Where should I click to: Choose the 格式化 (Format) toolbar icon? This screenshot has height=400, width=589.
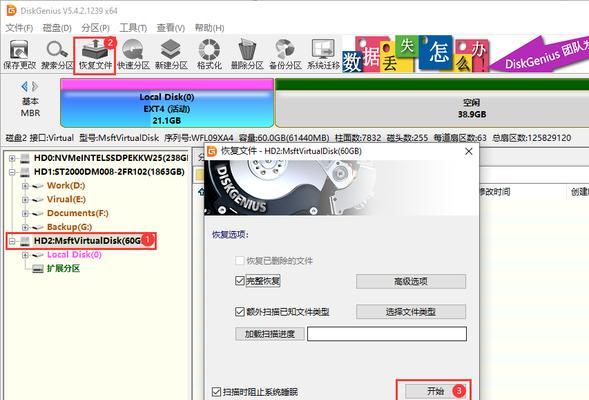[209, 54]
